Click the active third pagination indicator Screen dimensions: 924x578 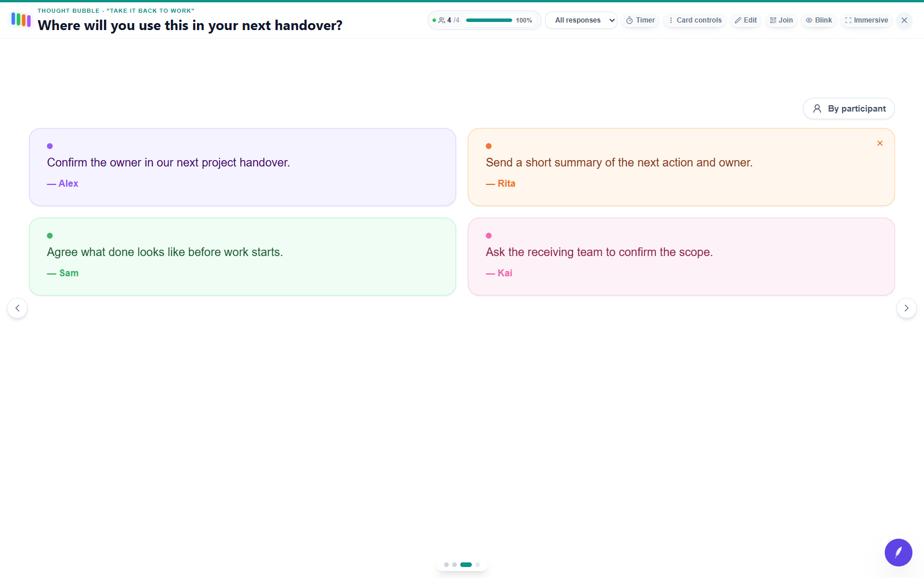click(466, 565)
